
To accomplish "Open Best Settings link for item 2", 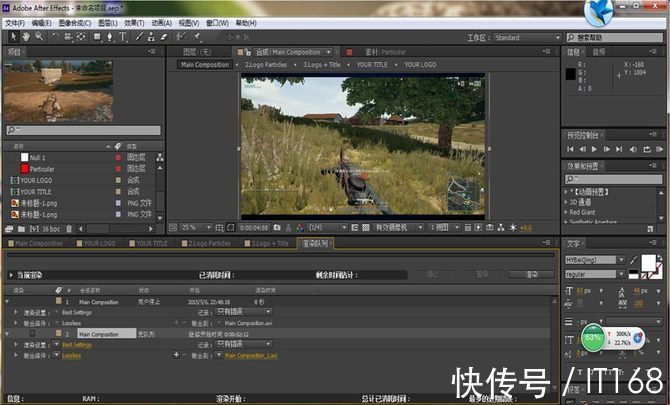I will click(x=77, y=344).
